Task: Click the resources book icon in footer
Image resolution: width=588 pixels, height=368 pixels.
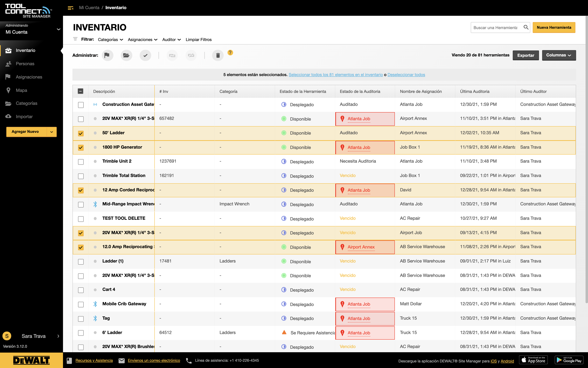Action: point(69,360)
